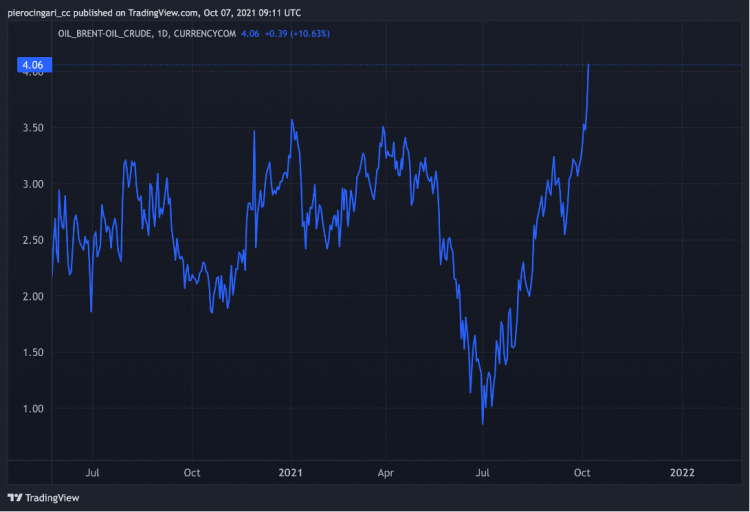Click the 1.50 price axis label
Screen dimensions: 750x512
(x=33, y=352)
